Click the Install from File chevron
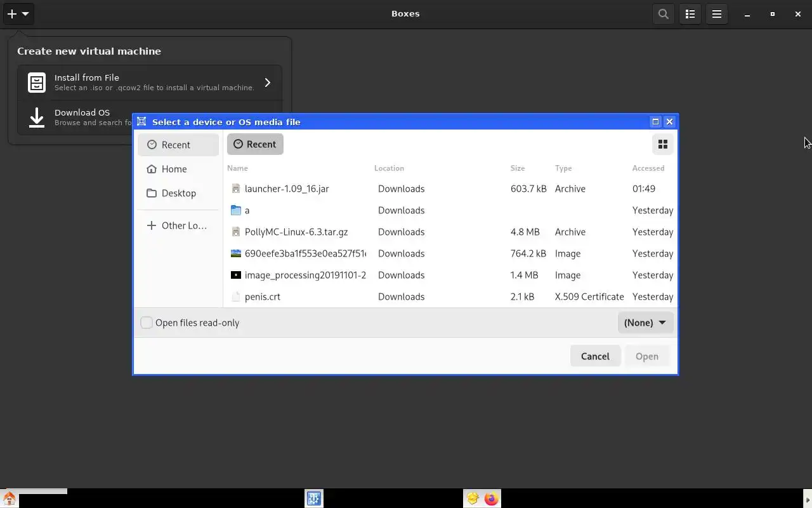Viewport: 812px width, 508px height. click(x=268, y=83)
